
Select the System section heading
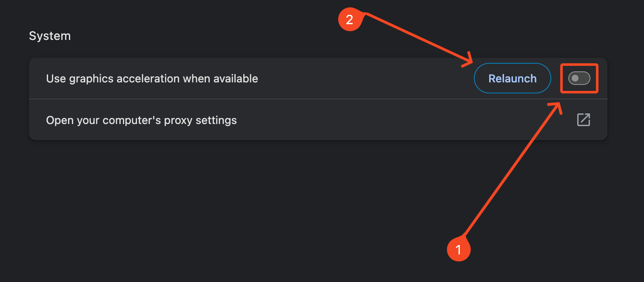(50, 36)
